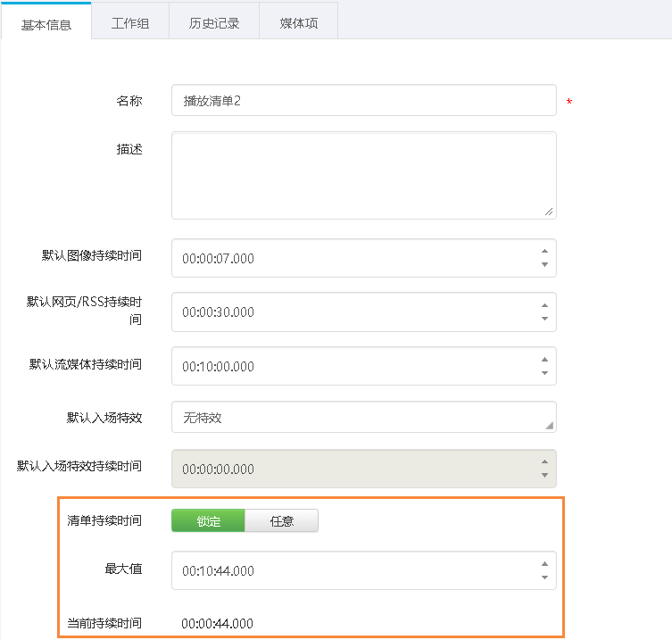Increase 默认图像持续时间 with up arrow
This screenshot has height=640, width=672.
tap(544, 251)
